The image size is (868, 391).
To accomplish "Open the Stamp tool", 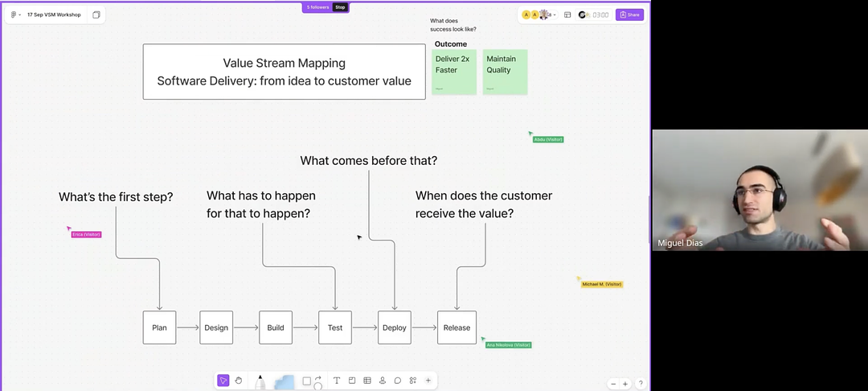I will pos(383,381).
